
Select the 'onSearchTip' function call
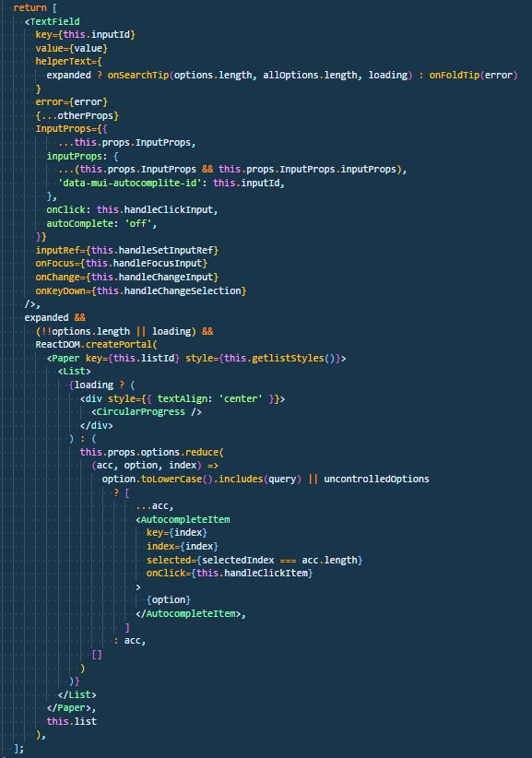pyautogui.click(x=137, y=76)
